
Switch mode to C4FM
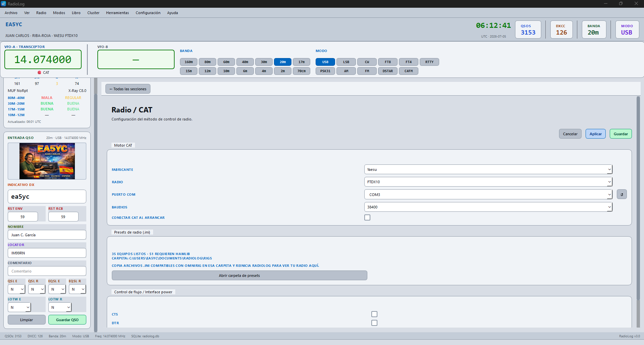409,71
